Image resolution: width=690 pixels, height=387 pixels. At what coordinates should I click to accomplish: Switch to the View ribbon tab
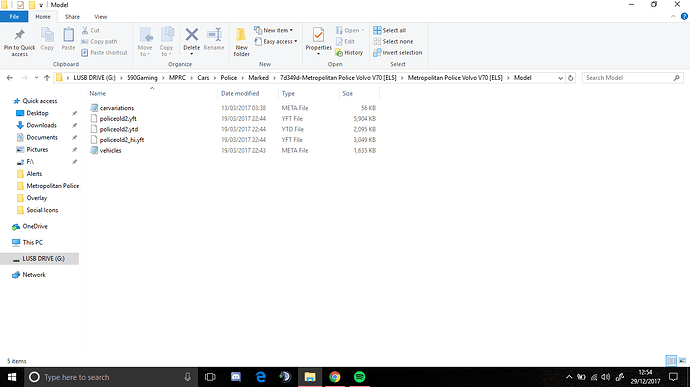tap(101, 17)
